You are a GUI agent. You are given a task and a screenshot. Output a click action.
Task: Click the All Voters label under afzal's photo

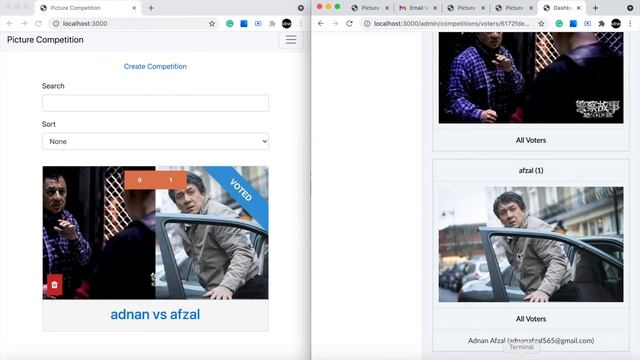coord(531,319)
